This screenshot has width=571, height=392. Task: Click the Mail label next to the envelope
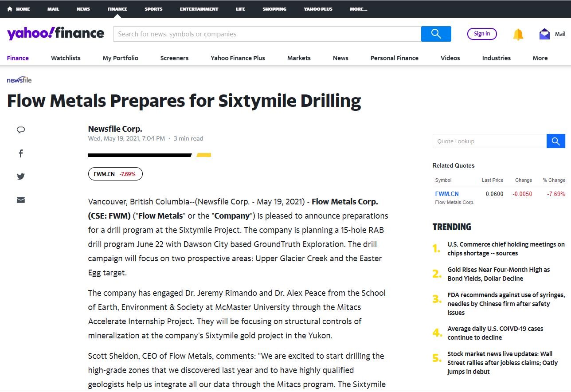[x=560, y=34]
